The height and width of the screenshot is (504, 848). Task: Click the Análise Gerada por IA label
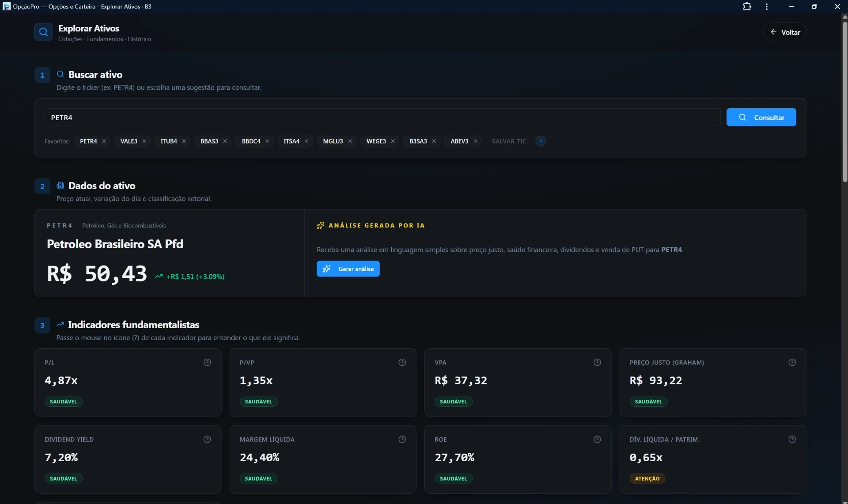[376, 226]
